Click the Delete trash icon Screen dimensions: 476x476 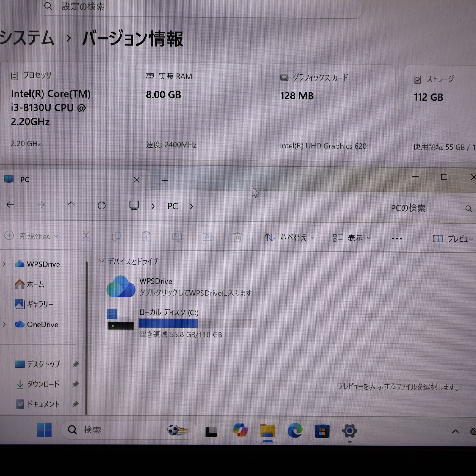pyautogui.click(x=237, y=237)
